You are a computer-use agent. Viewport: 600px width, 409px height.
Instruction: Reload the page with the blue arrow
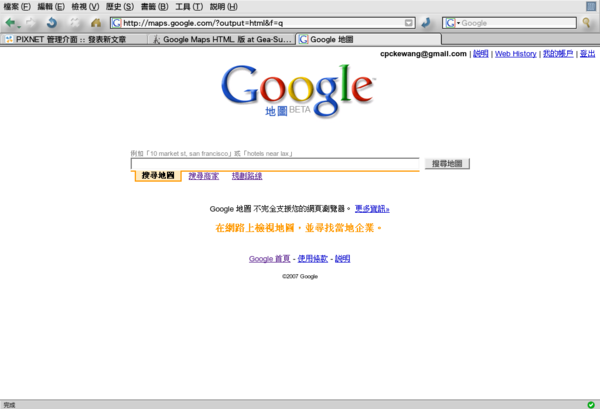coord(52,23)
